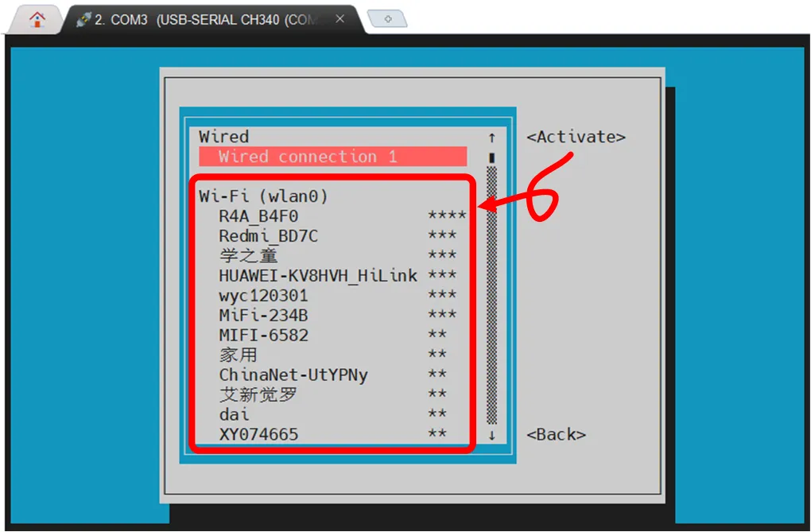The height and width of the screenshot is (532, 811).
Task: Choose the R4A_B4F0 Wi-Fi network
Action: point(332,216)
